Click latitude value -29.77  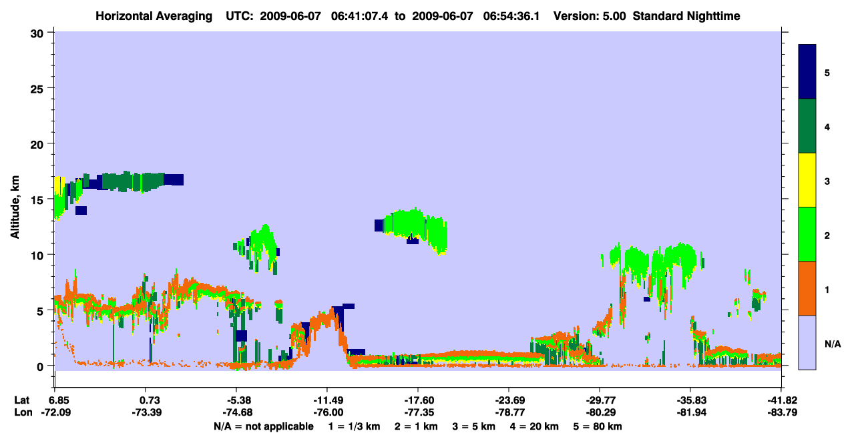pyautogui.click(x=600, y=400)
